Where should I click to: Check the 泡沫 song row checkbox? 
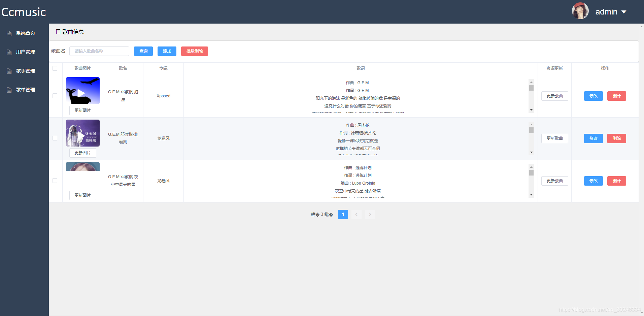coord(55,96)
